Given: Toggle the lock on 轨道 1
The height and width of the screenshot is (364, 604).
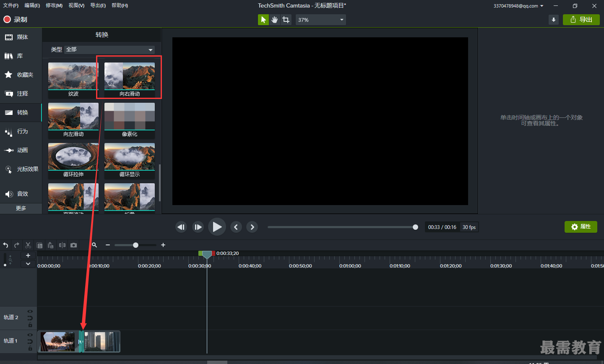Looking at the screenshot, I should pyautogui.click(x=30, y=348).
